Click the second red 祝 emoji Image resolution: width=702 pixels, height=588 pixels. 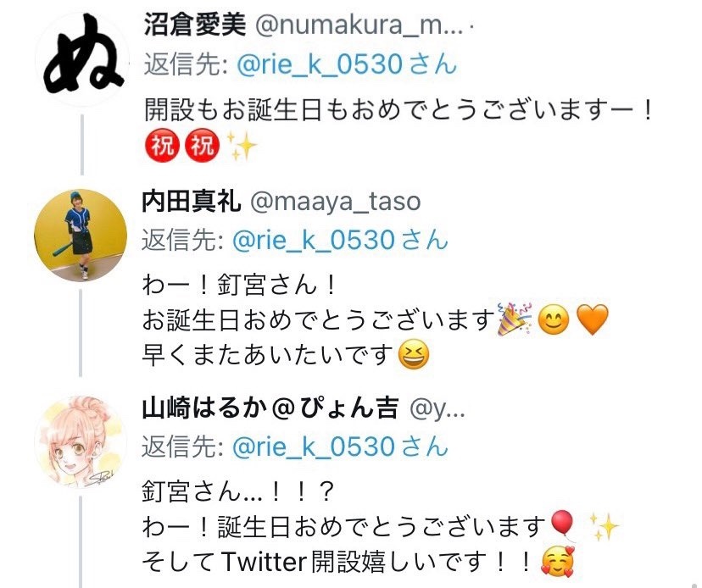pyautogui.click(x=203, y=146)
